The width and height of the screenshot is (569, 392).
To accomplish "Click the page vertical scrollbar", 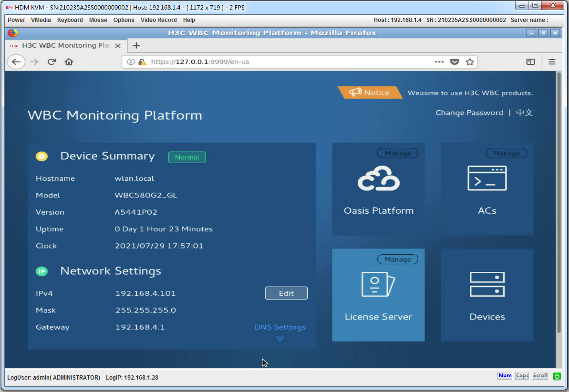I will 559,203.
